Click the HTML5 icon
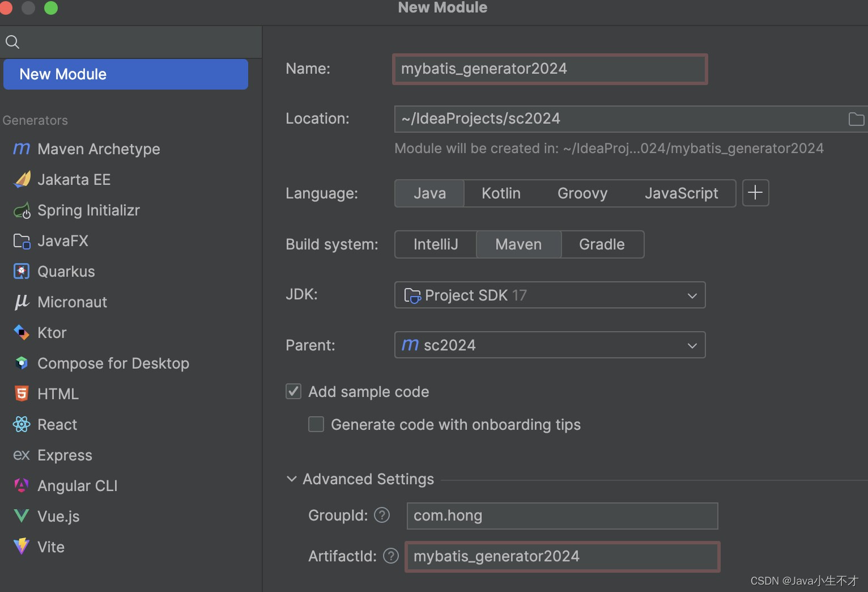The image size is (868, 592). (22, 394)
